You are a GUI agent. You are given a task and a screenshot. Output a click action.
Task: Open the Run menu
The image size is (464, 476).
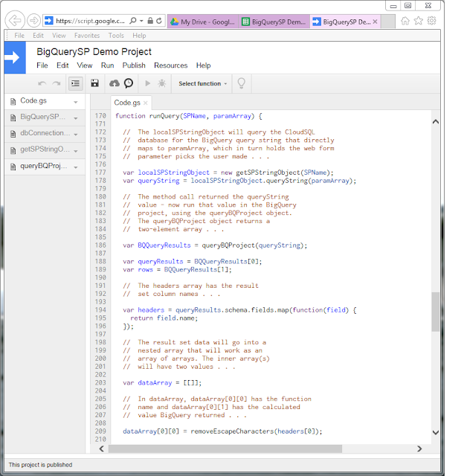click(x=107, y=65)
